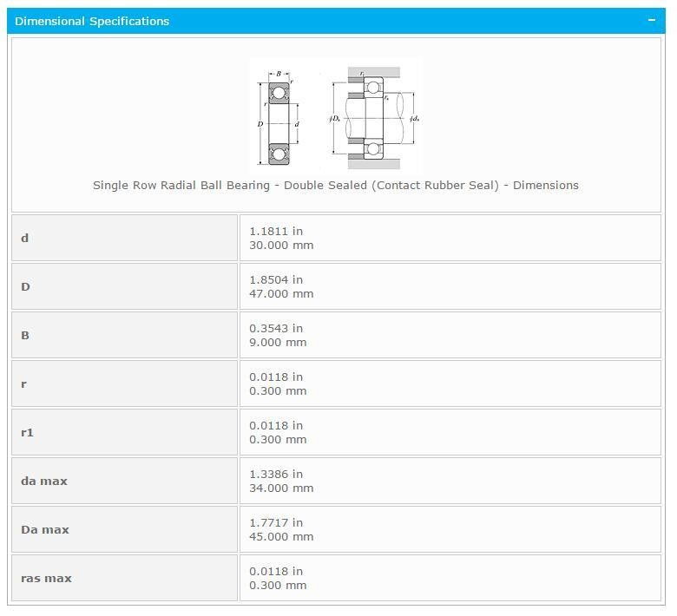Select the 0.300 mm value in row r1
The image size is (677, 616).
coord(278,440)
